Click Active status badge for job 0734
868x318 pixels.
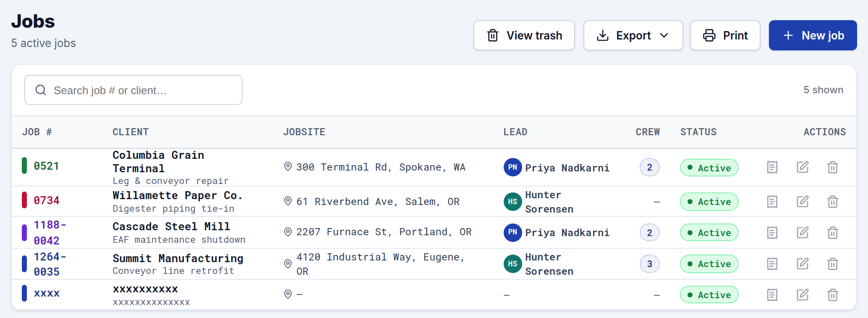tap(709, 202)
